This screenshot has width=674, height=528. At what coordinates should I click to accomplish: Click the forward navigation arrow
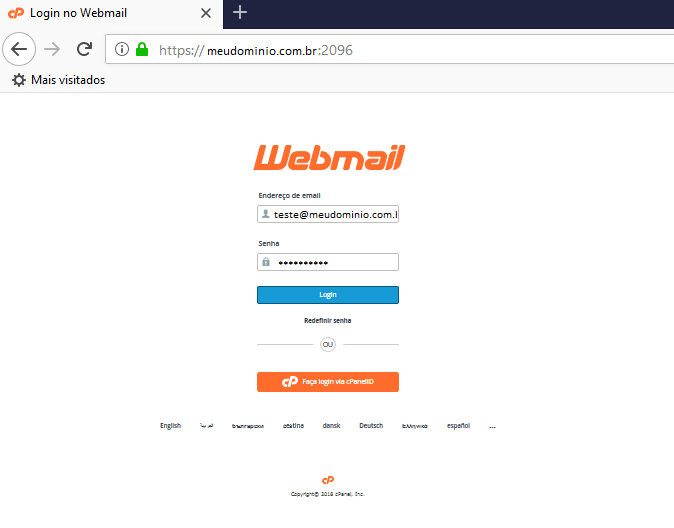click(52, 49)
